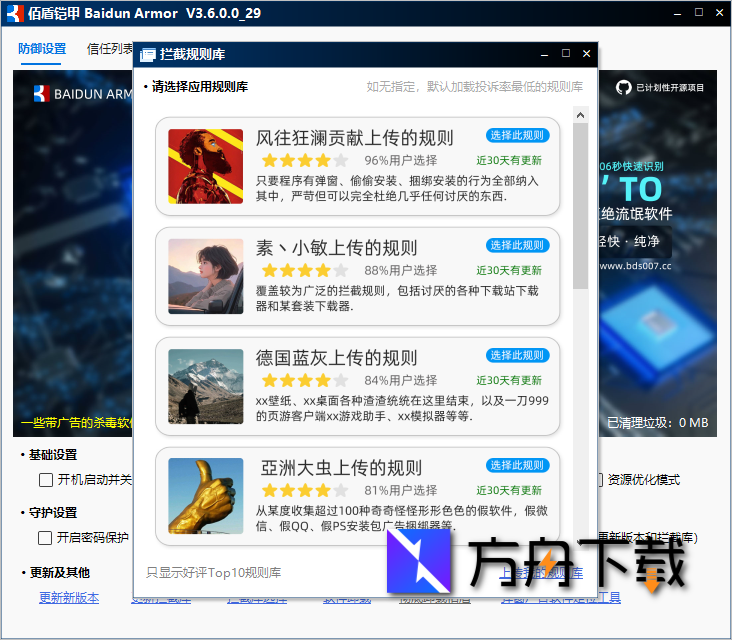The width and height of the screenshot is (732, 640).
Task: Choose 德国蓝灰上传的规则 via 选择此规则 button
Action: [517, 355]
